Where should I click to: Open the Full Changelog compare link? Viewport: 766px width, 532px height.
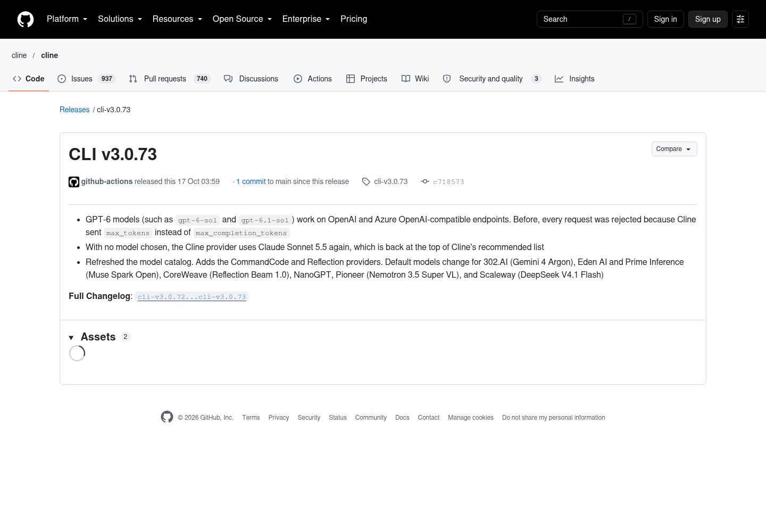tap(191, 297)
